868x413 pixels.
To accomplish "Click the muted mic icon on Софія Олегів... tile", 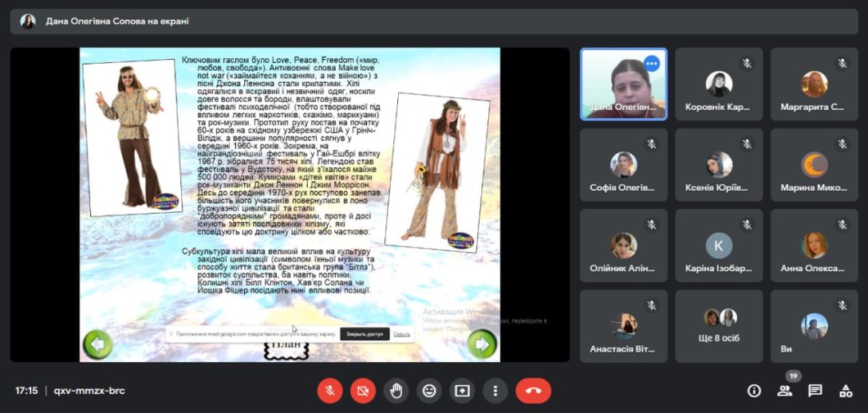I will tap(652, 144).
